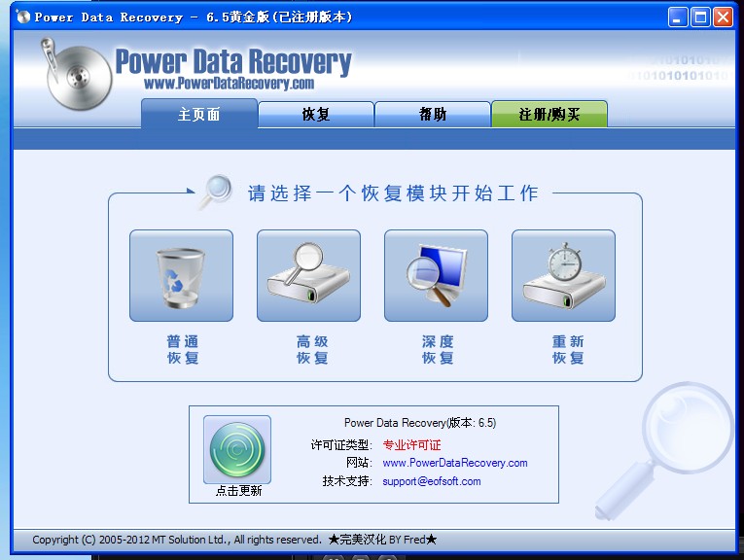Image resolution: width=744 pixels, height=560 pixels.
Task: Email support@eofsoft.com link
Action: [432, 481]
